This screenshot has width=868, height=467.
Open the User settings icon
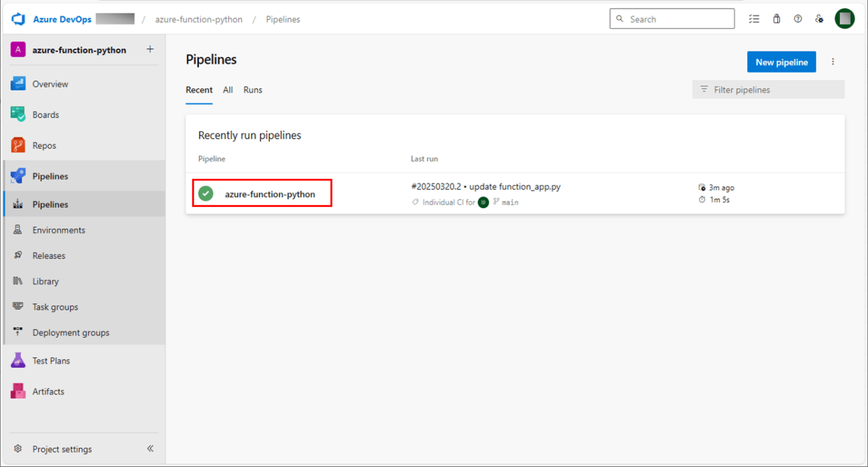click(x=819, y=19)
